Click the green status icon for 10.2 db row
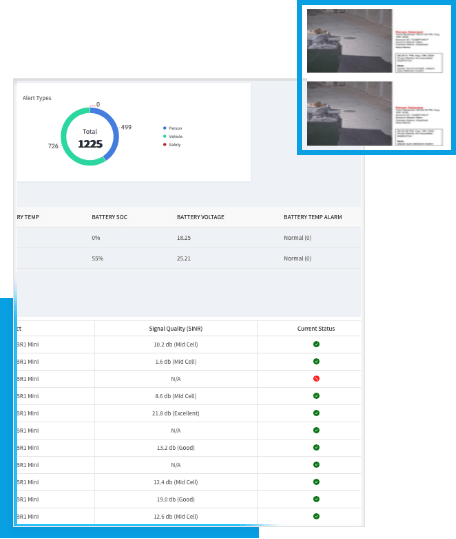 [x=316, y=344]
